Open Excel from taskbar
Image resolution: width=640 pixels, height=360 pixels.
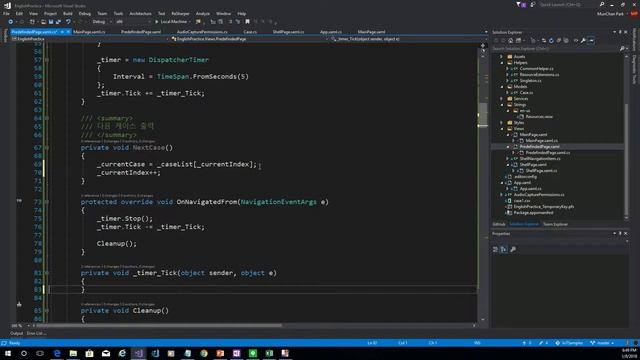coord(269,353)
